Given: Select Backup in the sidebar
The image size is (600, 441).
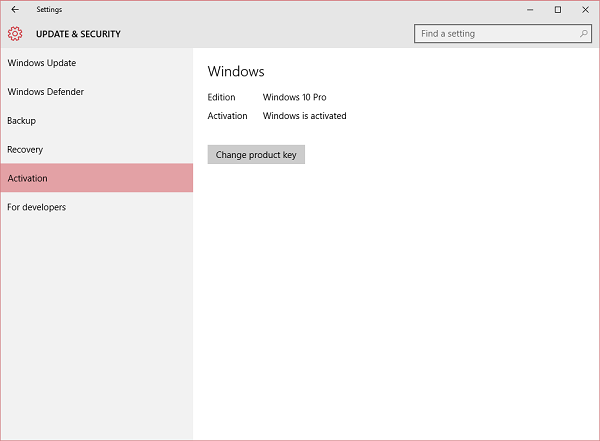Looking at the screenshot, I should [96, 121].
